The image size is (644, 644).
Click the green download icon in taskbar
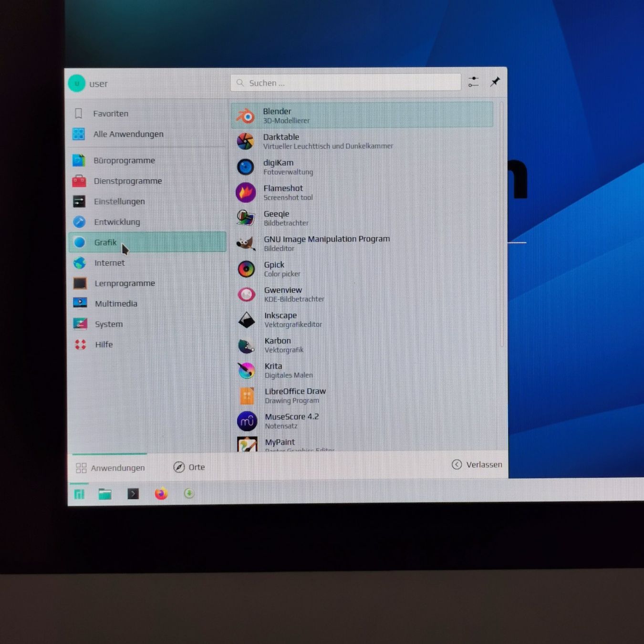point(189,493)
